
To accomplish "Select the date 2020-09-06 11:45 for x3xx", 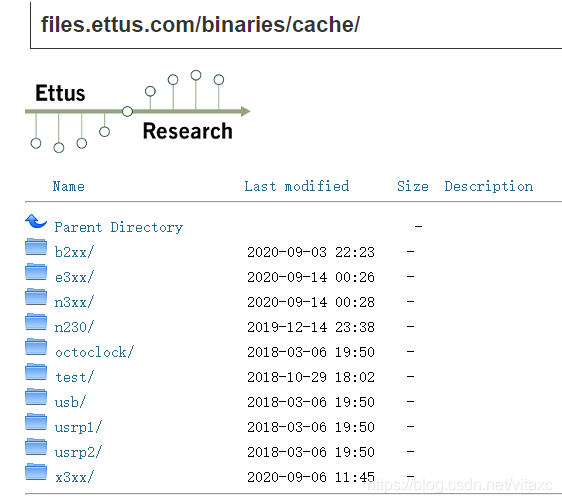I will 311,477.
